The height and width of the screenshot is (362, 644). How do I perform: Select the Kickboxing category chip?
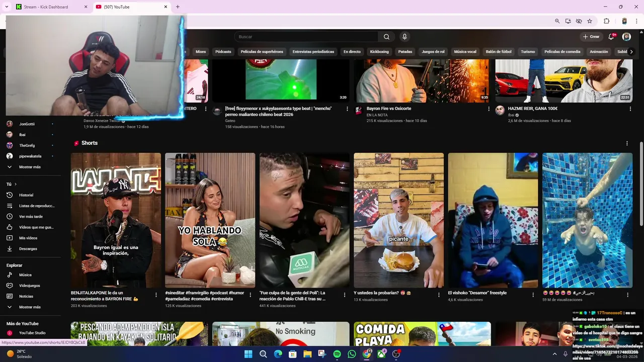[x=379, y=52]
